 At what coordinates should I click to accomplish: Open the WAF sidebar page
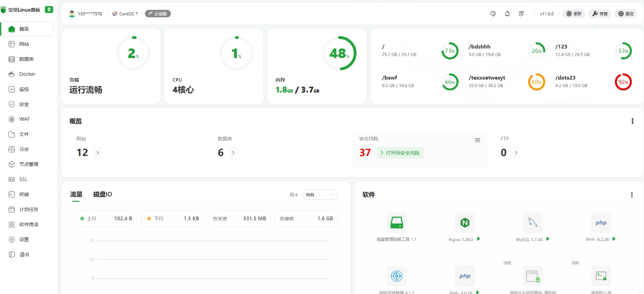pyautogui.click(x=27, y=119)
